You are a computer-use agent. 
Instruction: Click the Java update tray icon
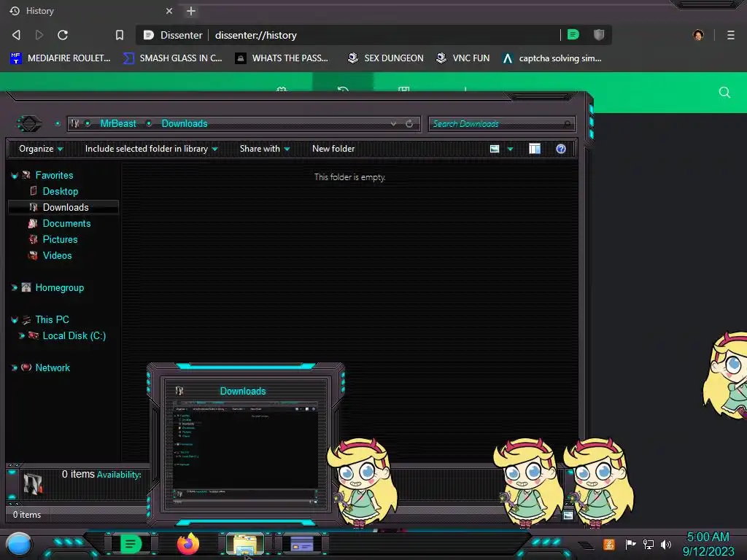pyautogui.click(x=608, y=544)
